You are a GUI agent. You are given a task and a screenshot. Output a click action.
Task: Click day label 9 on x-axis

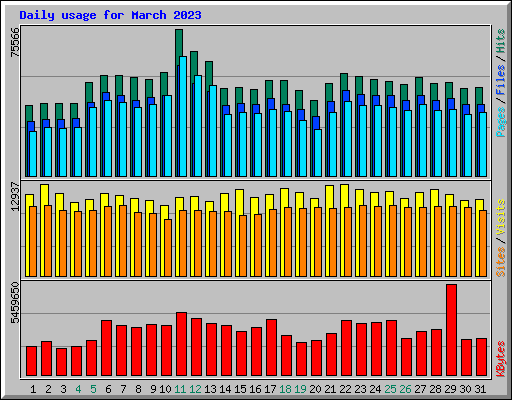click(x=153, y=389)
